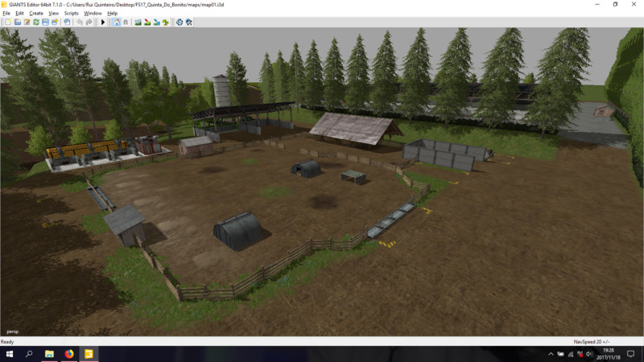Open the Edit menu
The image size is (644, 362).
click(x=19, y=14)
